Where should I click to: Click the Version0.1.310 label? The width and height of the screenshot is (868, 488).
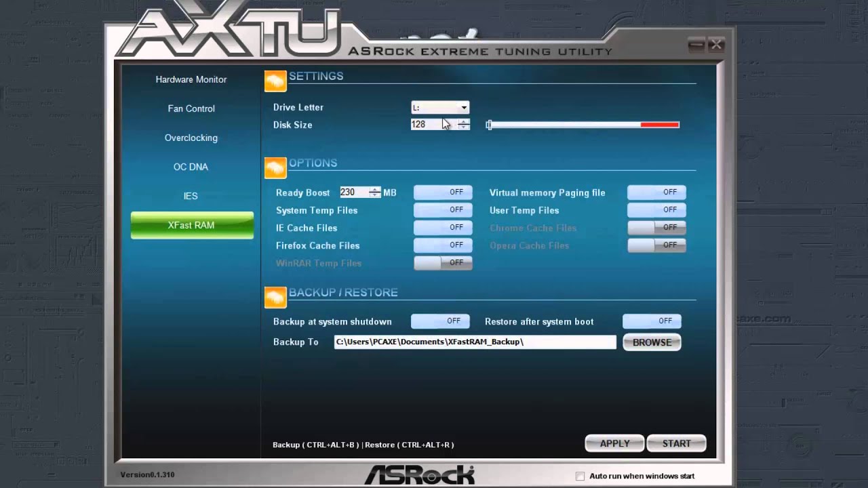(147, 474)
